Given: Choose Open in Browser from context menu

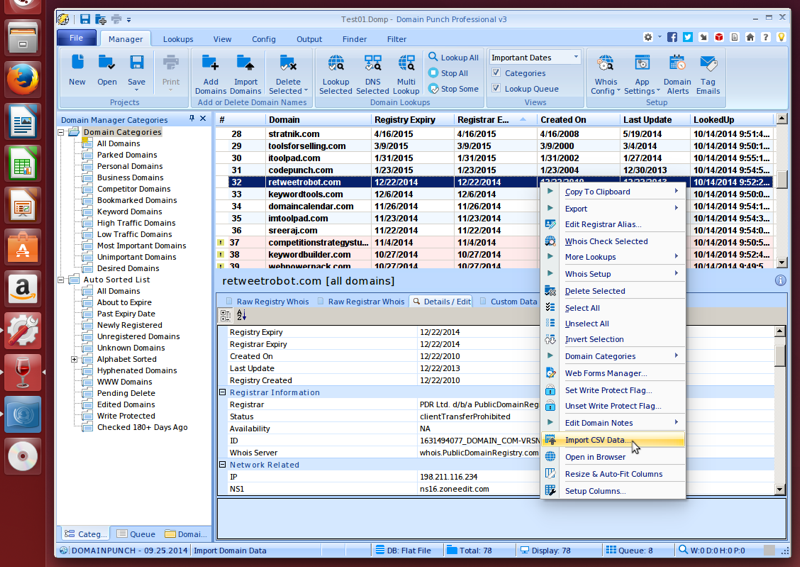Looking at the screenshot, I should [x=613, y=457].
